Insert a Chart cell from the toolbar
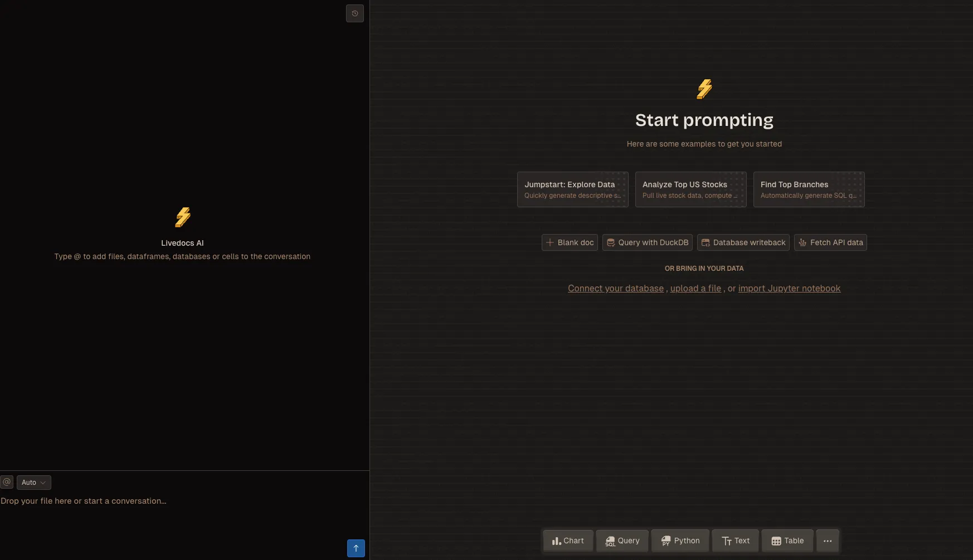Image resolution: width=973 pixels, height=560 pixels. coord(568,540)
